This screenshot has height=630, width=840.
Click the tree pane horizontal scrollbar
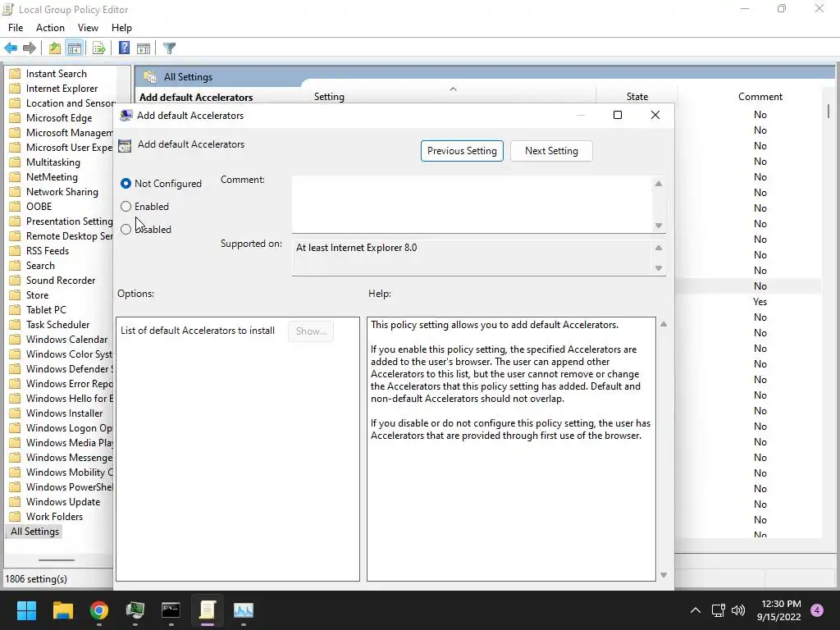click(57, 560)
